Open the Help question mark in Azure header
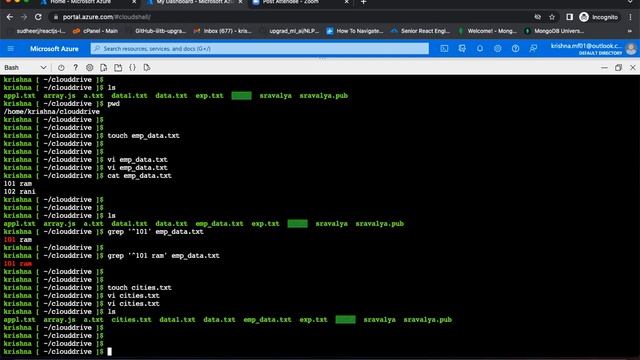640x360 pixels. click(x=516, y=49)
